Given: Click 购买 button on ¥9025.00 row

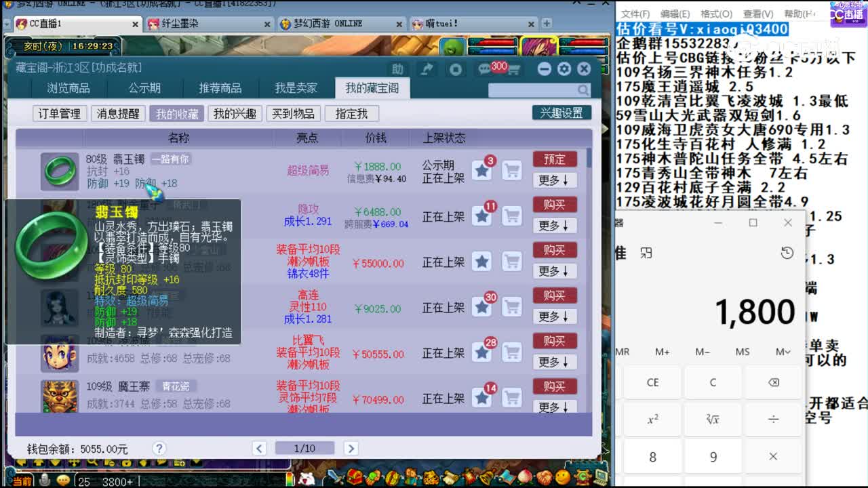Looking at the screenshot, I should pos(555,296).
